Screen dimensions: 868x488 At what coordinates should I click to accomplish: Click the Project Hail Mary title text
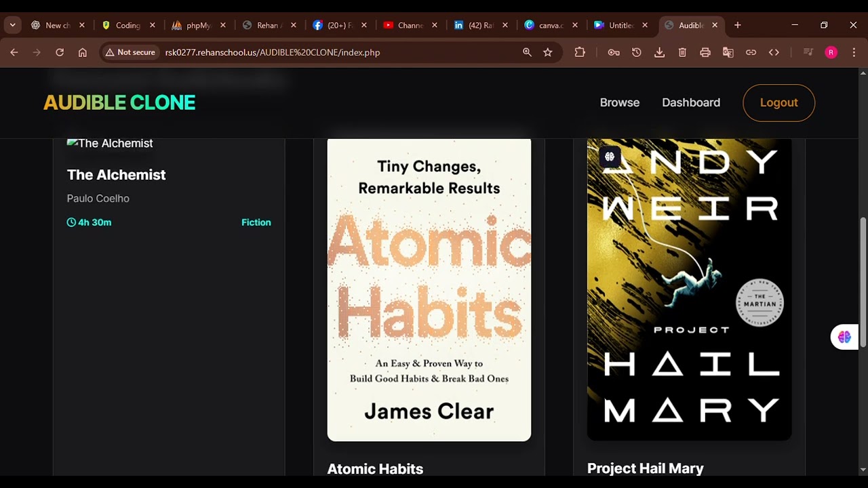click(646, 468)
